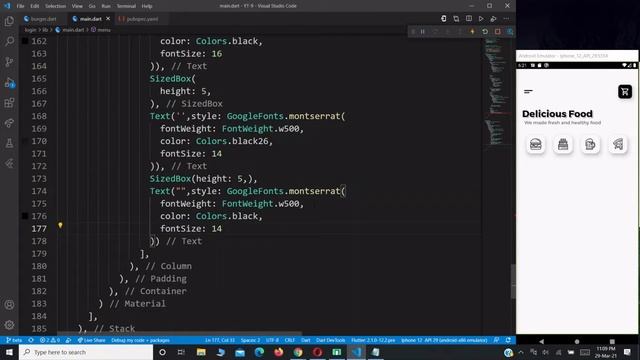
Task: Open the shopping cart in emulator app
Action: click(x=624, y=91)
